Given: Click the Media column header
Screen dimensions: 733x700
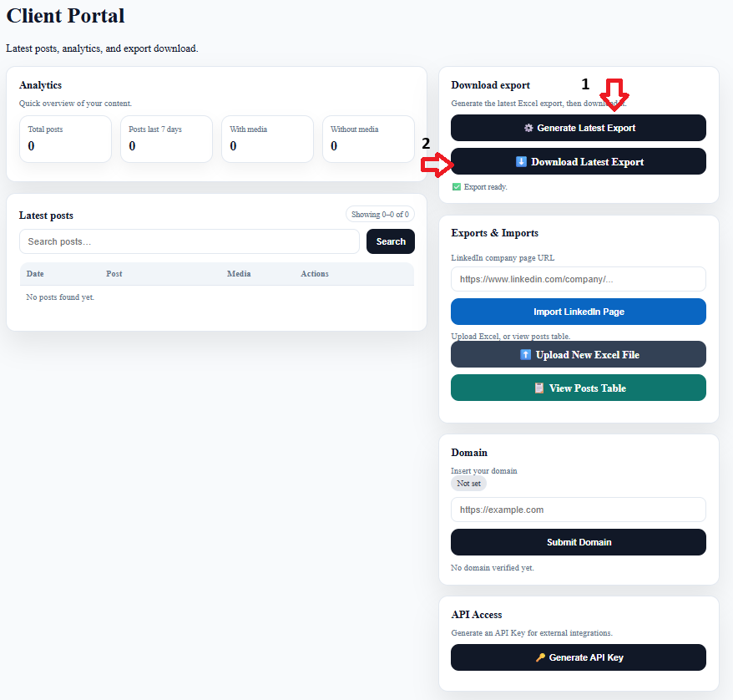Looking at the screenshot, I should (x=239, y=273).
